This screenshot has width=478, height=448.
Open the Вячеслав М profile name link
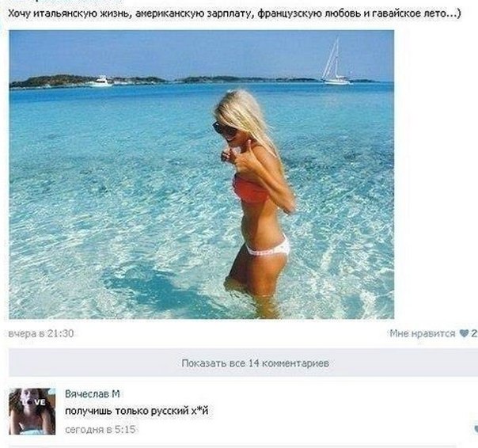click(x=93, y=394)
